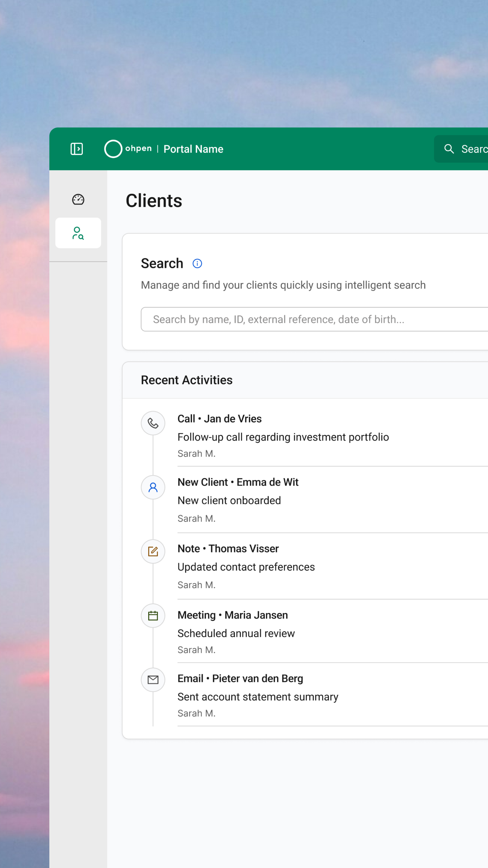Open the New Client • Emma de Wit activity
Viewport: 488px width, 868px height.
(238, 482)
